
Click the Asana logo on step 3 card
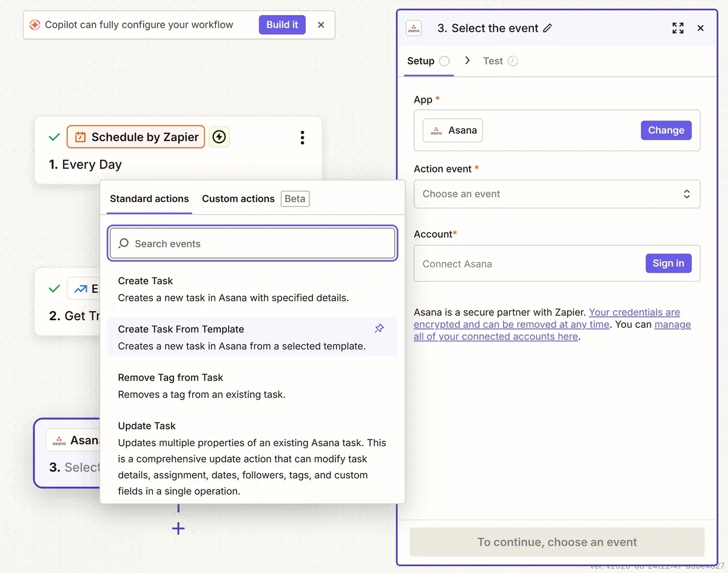[x=59, y=440]
